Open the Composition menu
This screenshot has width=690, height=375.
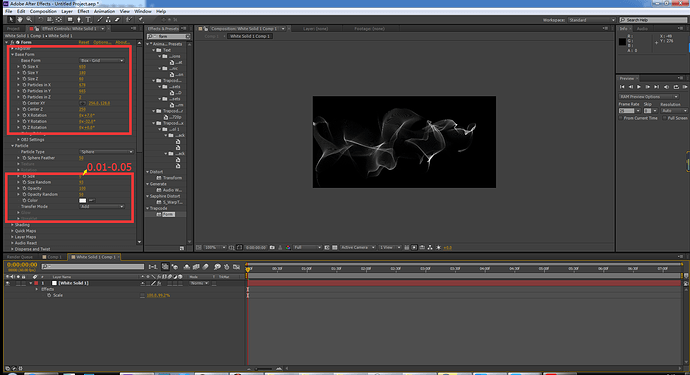43,11
